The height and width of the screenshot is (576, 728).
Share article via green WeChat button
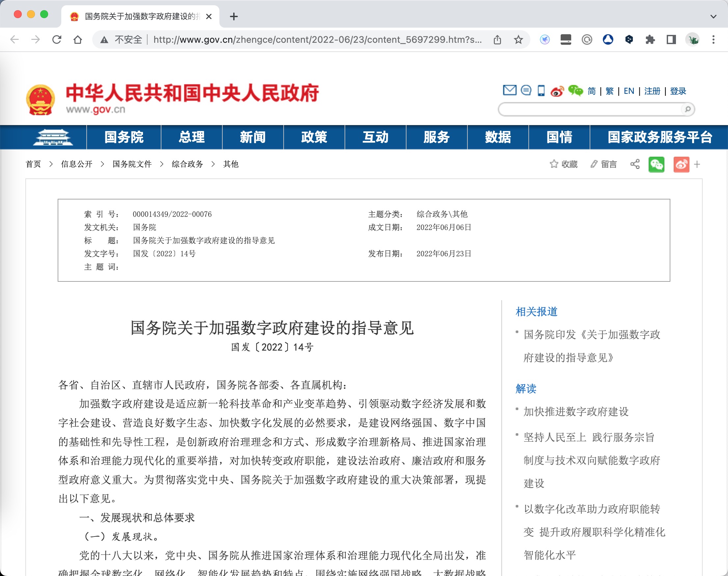656,165
